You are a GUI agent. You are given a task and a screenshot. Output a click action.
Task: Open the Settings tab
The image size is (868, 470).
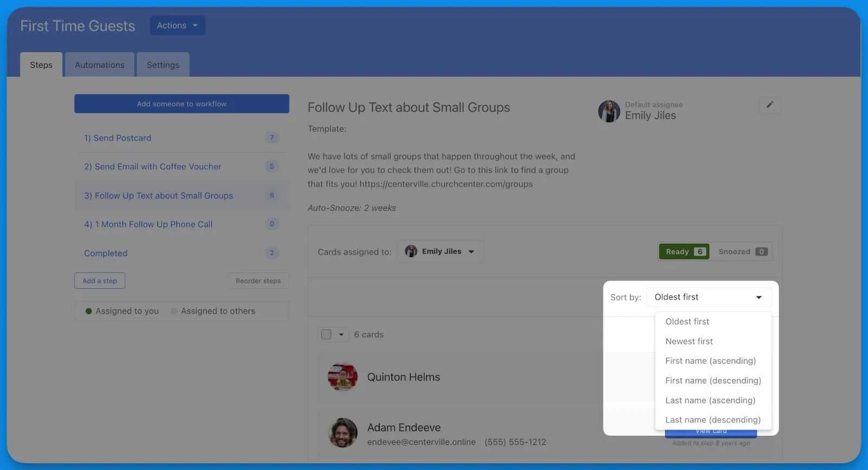[163, 65]
